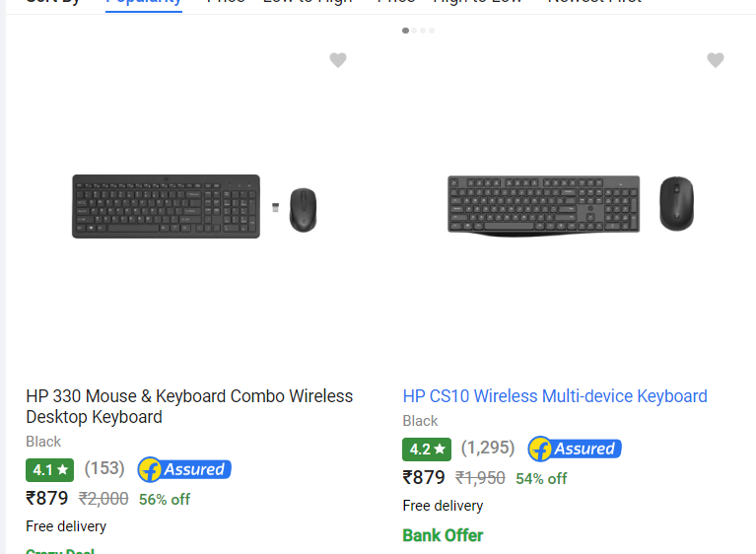Open the HP CS10 keyboard product image
The height and width of the screenshot is (554, 756).
(x=543, y=205)
